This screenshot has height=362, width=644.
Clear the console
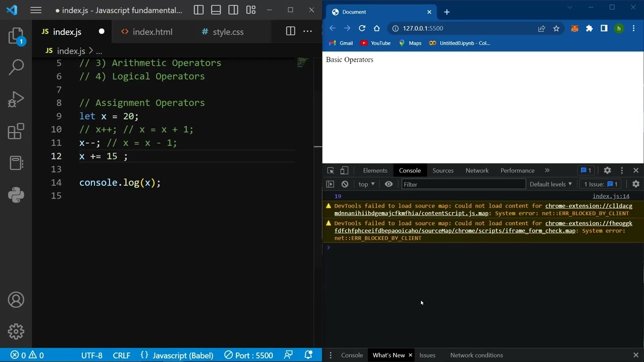[x=345, y=184]
